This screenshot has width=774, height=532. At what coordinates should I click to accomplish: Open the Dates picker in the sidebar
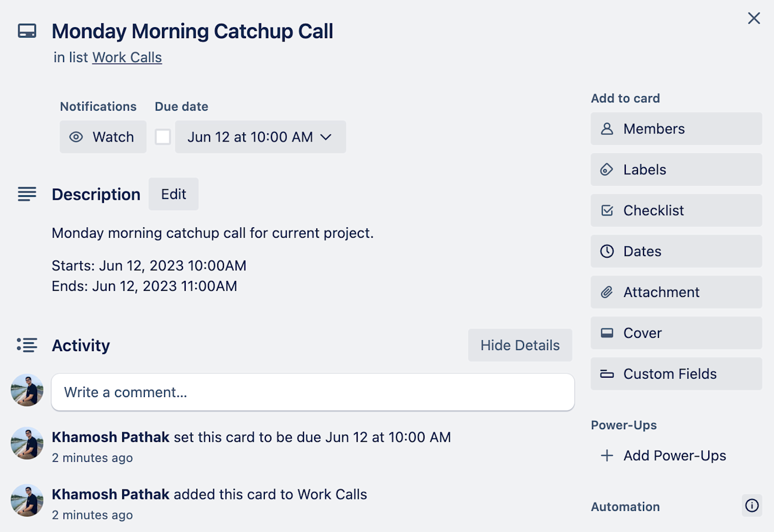(x=676, y=252)
